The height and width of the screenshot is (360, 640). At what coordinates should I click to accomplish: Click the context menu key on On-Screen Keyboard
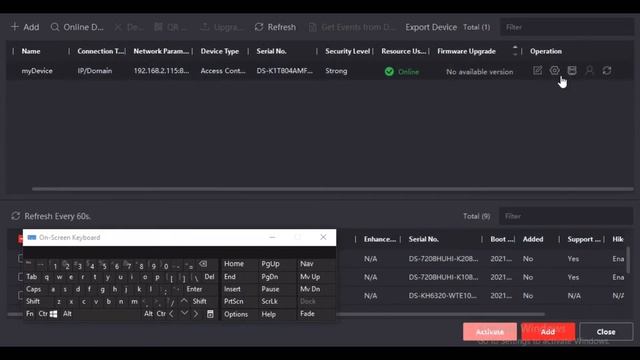tap(210, 314)
